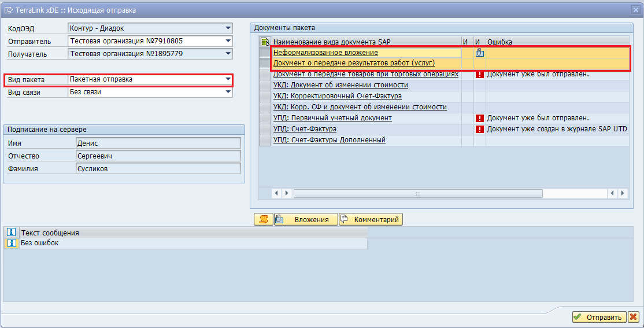This screenshot has width=644, height=328.
Task: Click error icon in Документ о передаче товаров row
Action: [x=479, y=74]
